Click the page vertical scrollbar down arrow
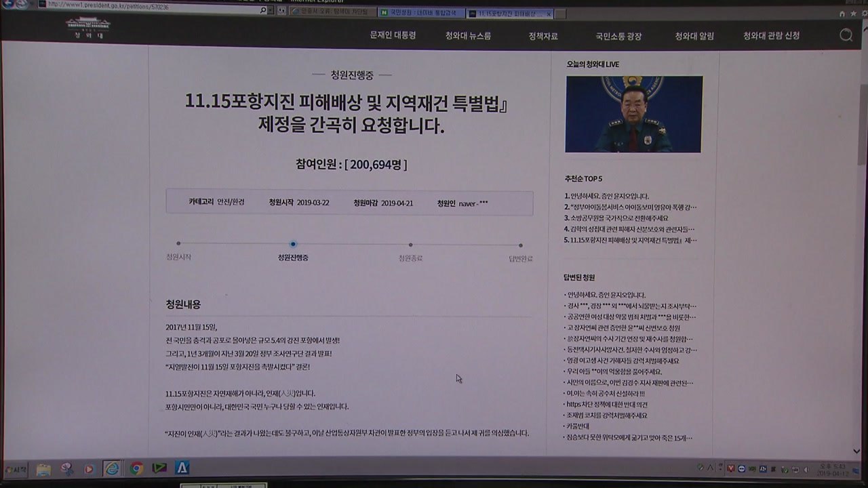This screenshot has width=868, height=488. pyautogui.click(x=856, y=451)
